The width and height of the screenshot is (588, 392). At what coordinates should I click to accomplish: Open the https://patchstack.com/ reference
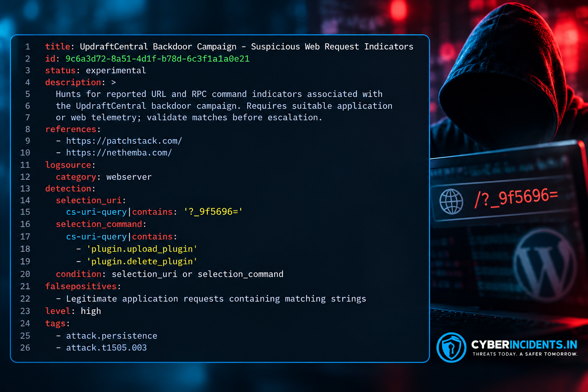point(124,141)
